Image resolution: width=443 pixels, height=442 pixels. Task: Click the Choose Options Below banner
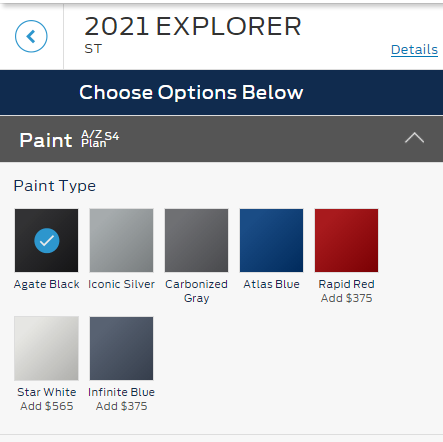[221, 92]
